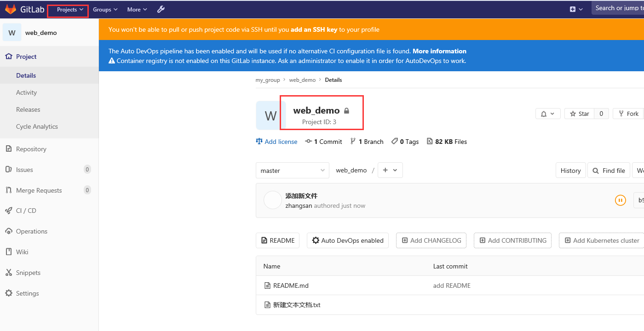Click zhangsan author name
Screen dimensions: 644x331
(x=299, y=206)
